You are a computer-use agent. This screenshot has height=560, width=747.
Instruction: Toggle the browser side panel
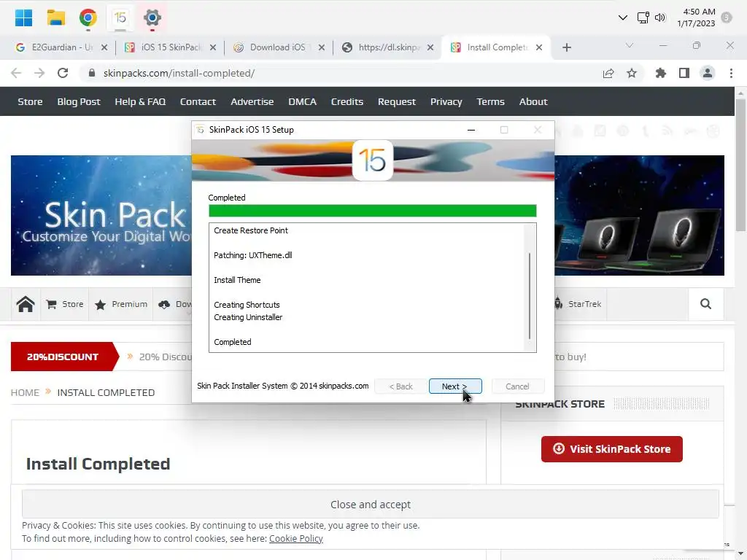click(684, 74)
